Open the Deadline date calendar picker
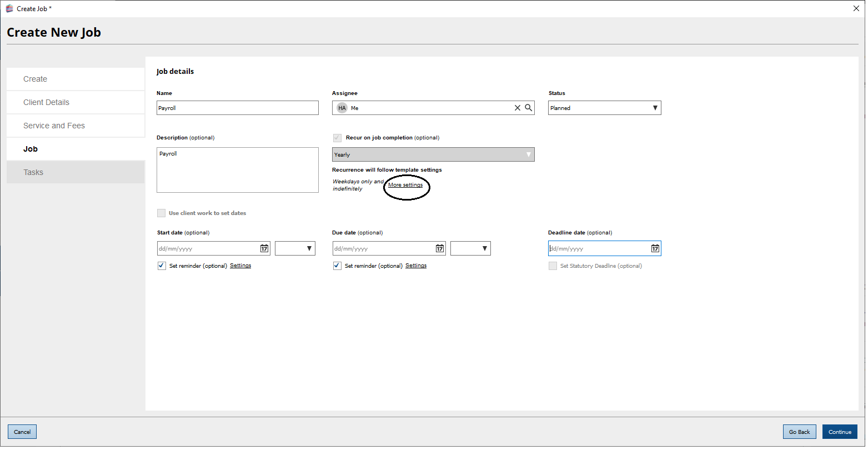This screenshot has width=868, height=450. click(655, 249)
